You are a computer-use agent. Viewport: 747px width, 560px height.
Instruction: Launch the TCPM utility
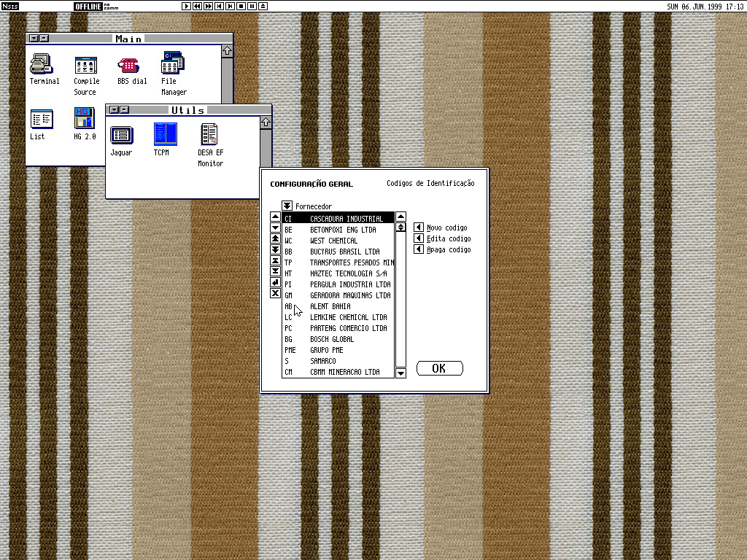point(165,134)
